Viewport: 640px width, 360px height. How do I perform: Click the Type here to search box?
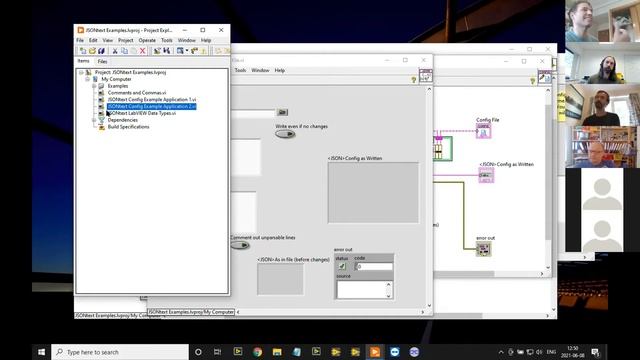click(120, 352)
